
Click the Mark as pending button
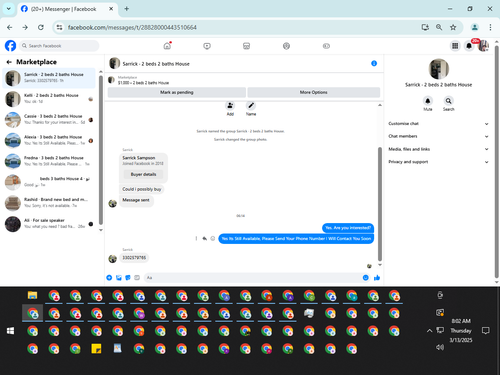[177, 92]
